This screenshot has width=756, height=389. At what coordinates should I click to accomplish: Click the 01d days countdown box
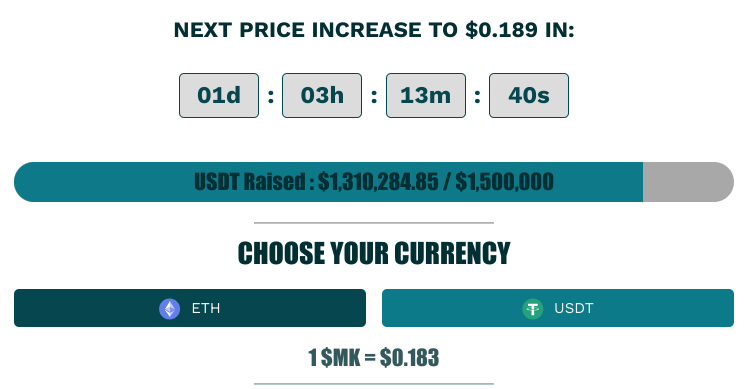219,95
